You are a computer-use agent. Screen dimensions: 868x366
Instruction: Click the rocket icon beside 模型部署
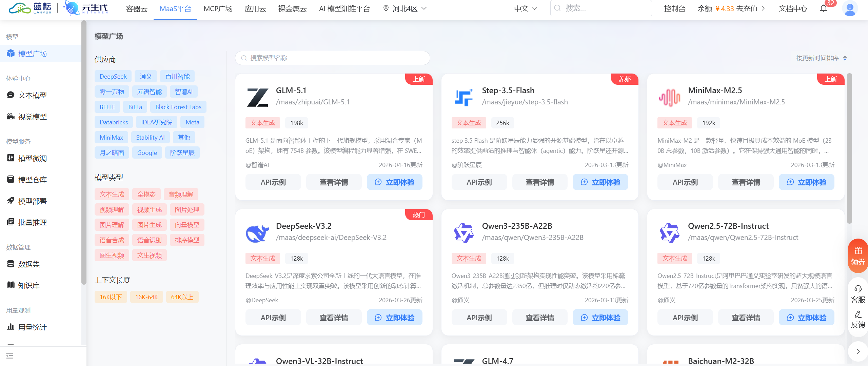click(11, 201)
